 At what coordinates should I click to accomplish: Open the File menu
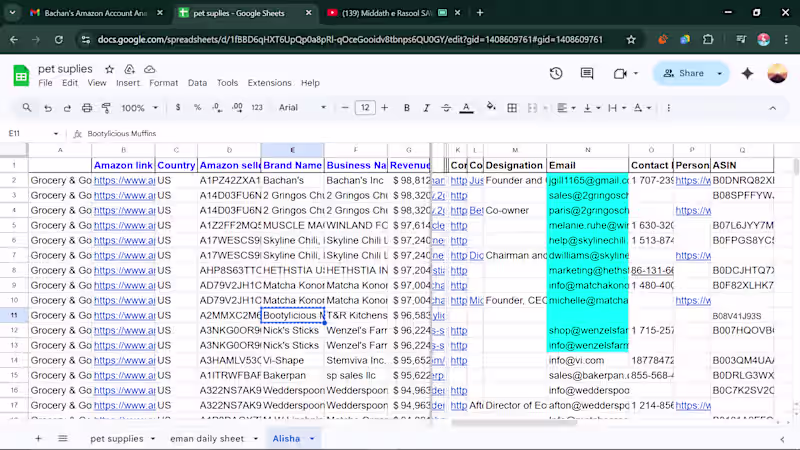tap(45, 83)
